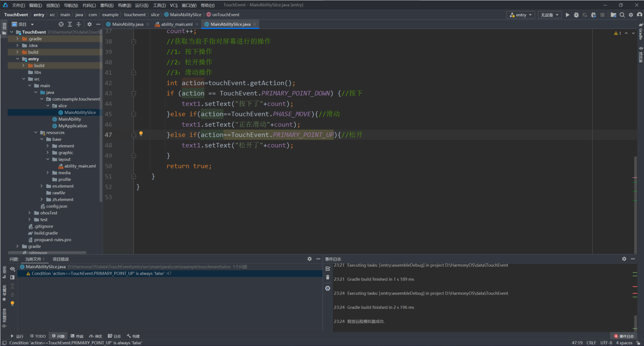Open IDE settings gear in toolbar
The height and width of the screenshot is (346, 644).
(631, 15)
